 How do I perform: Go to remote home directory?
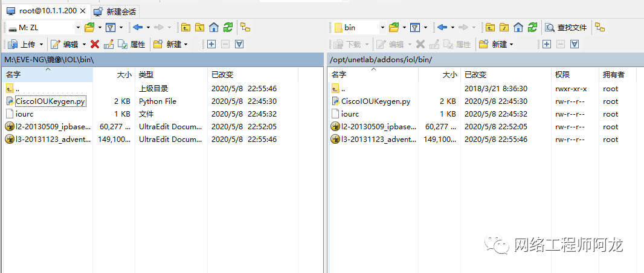(518, 28)
